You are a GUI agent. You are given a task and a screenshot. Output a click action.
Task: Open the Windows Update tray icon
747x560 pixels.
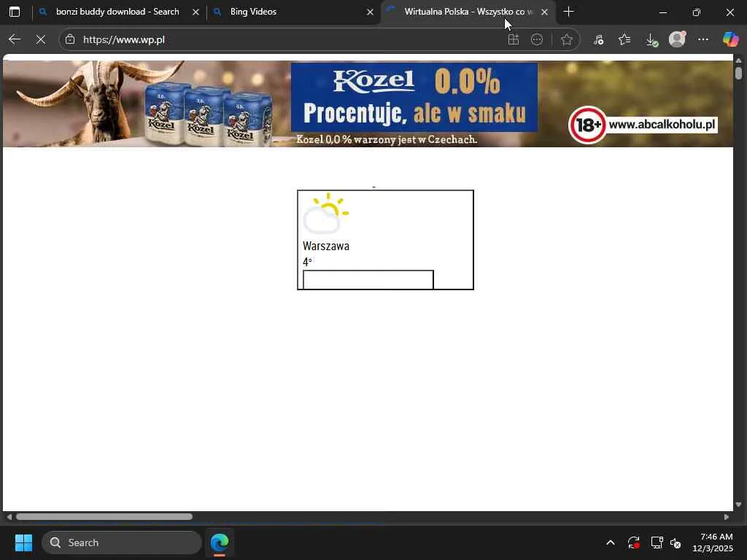click(x=634, y=542)
